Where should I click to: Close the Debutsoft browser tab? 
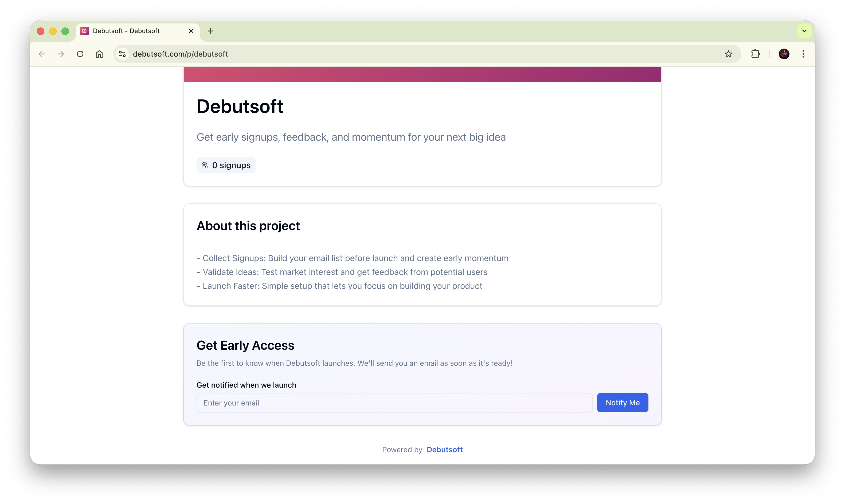191,31
